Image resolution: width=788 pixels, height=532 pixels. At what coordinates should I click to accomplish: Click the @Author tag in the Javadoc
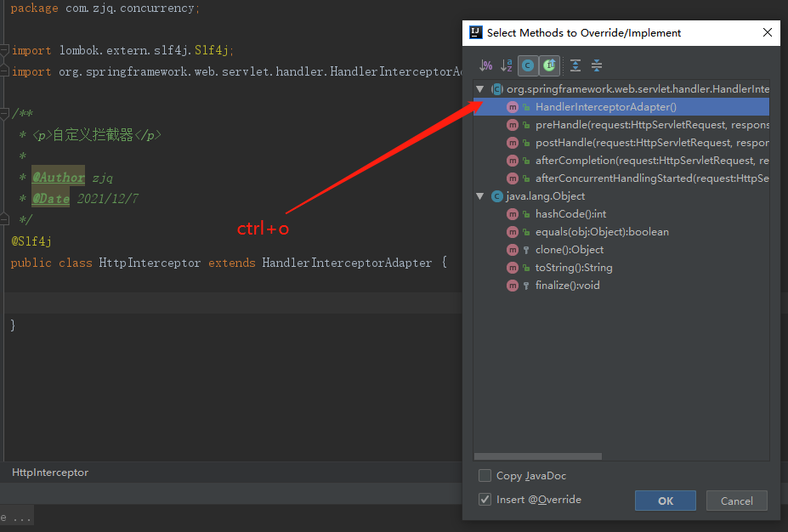click(59, 178)
